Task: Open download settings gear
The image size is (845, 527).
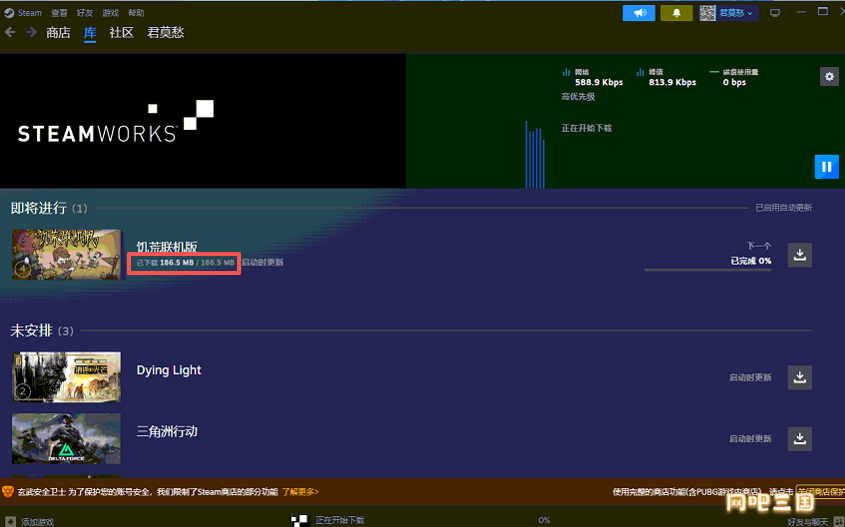Action: [829, 77]
